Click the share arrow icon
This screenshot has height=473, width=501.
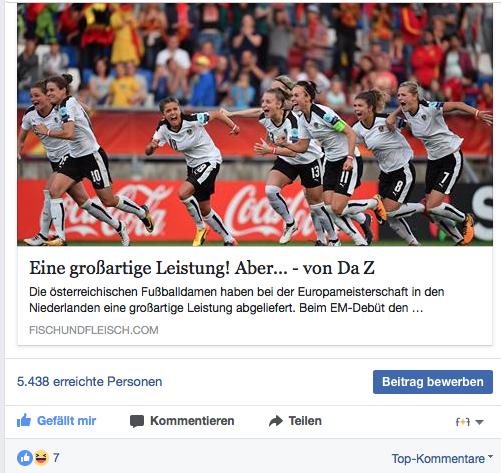coord(276,421)
